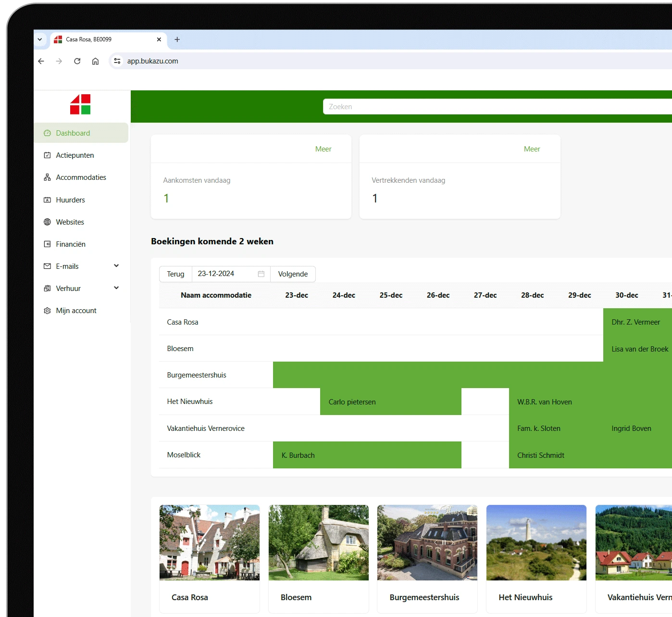Screen dimensions: 672x617
Task: Click the Bloesem thatched cottage thumbnail
Action: click(319, 542)
